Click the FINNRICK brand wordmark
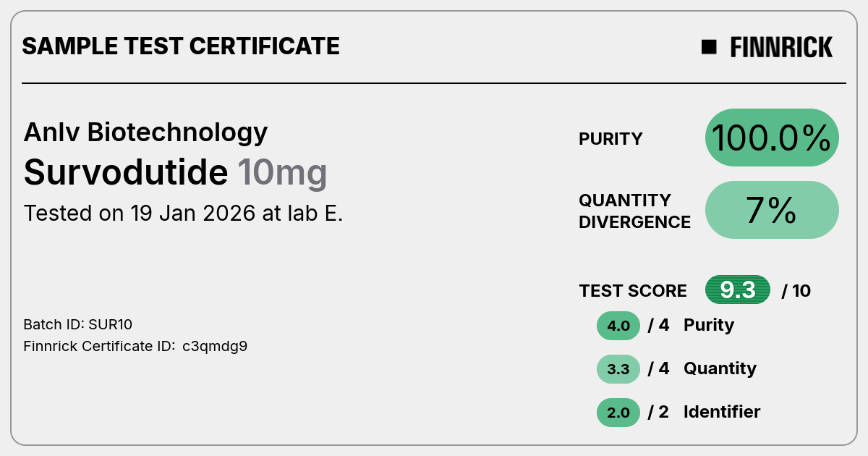Viewport: 868px width, 456px height. 781,47
